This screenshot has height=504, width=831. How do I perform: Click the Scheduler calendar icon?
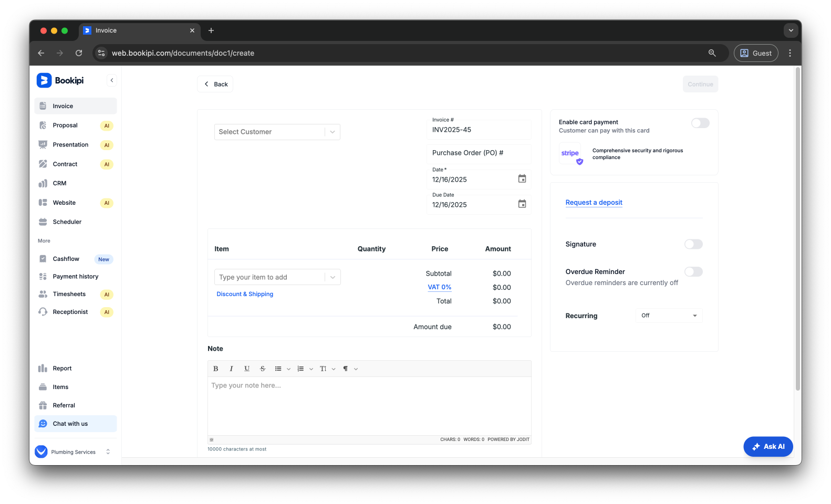43,222
